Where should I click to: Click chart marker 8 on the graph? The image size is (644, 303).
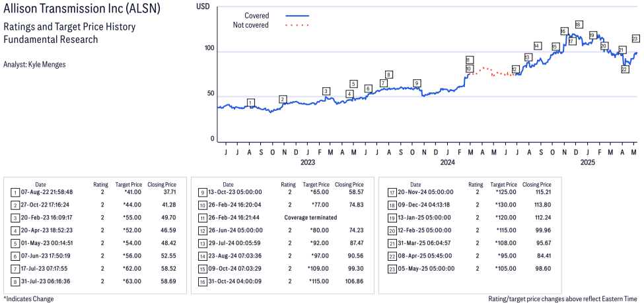[389, 75]
